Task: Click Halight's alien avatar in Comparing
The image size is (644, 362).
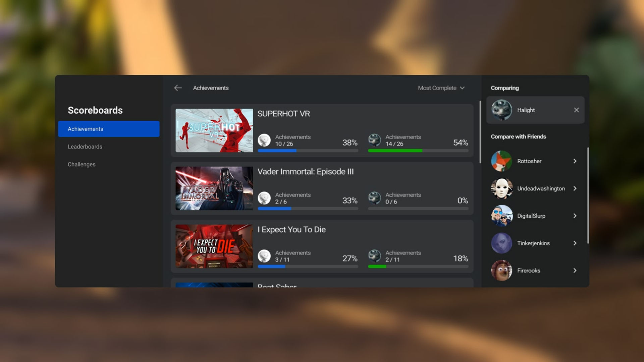Action: (501, 110)
